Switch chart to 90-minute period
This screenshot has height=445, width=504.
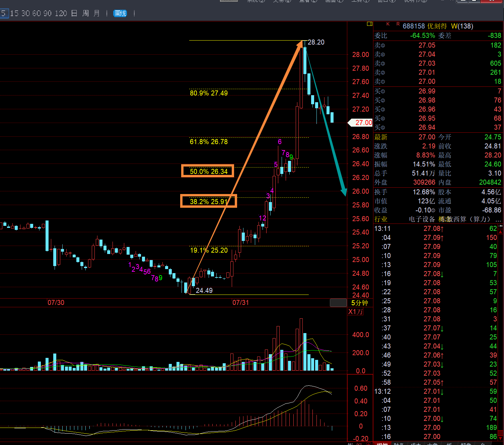pos(48,13)
